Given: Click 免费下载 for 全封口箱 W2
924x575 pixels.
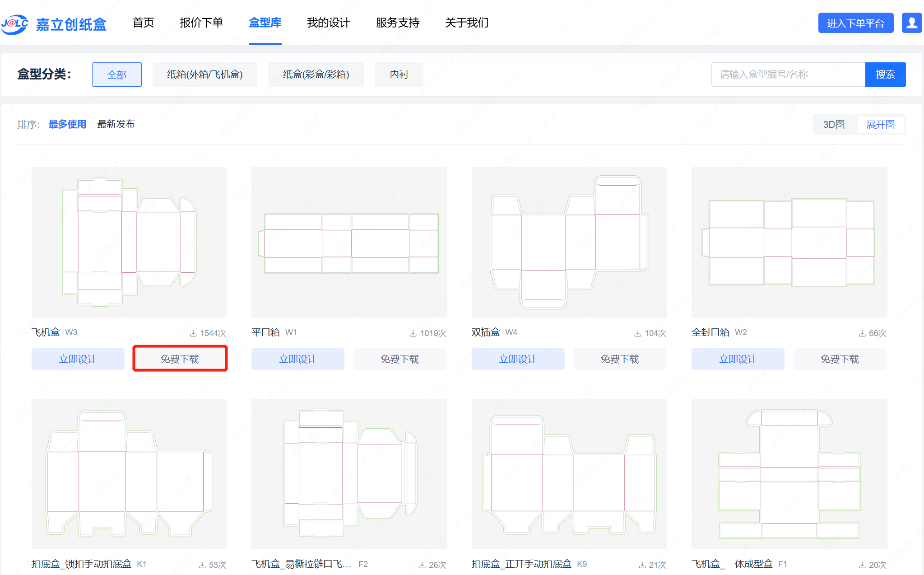Looking at the screenshot, I should 840,359.
